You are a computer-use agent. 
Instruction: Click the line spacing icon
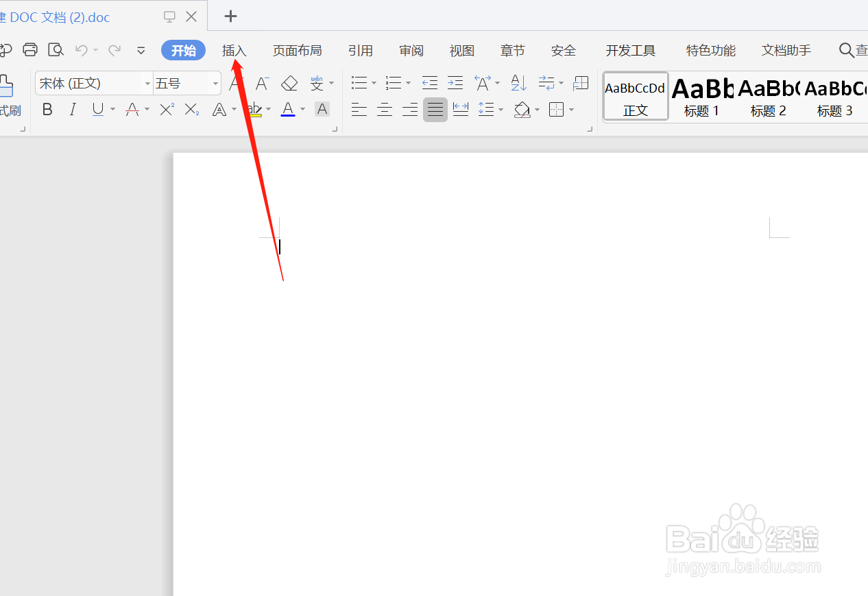tap(486, 109)
